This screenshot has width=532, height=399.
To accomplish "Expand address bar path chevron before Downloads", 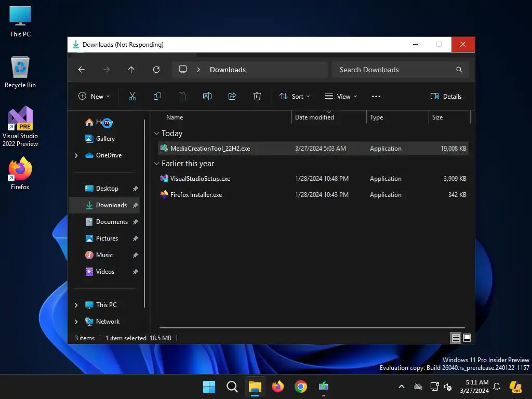I will pyautogui.click(x=198, y=70).
